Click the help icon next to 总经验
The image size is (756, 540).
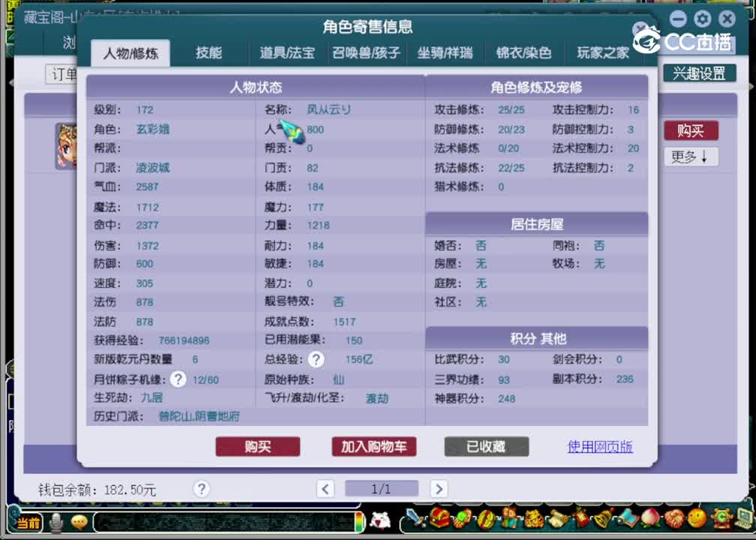click(316, 359)
